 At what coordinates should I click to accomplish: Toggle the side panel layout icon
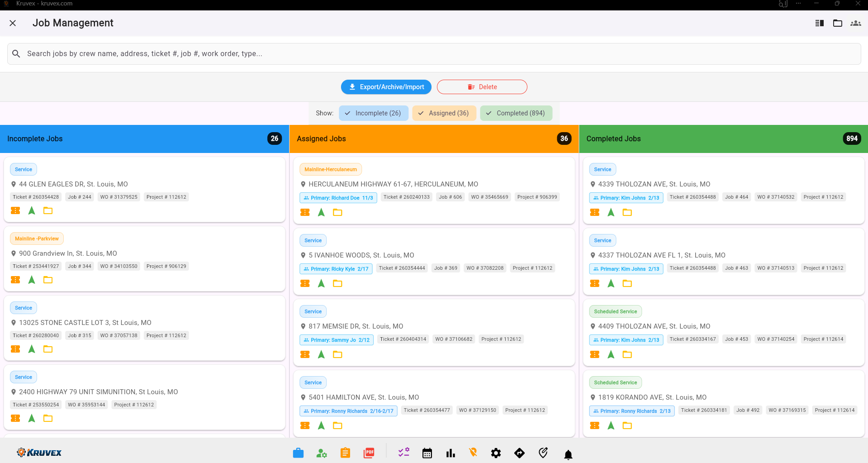(x=819, y=23)
